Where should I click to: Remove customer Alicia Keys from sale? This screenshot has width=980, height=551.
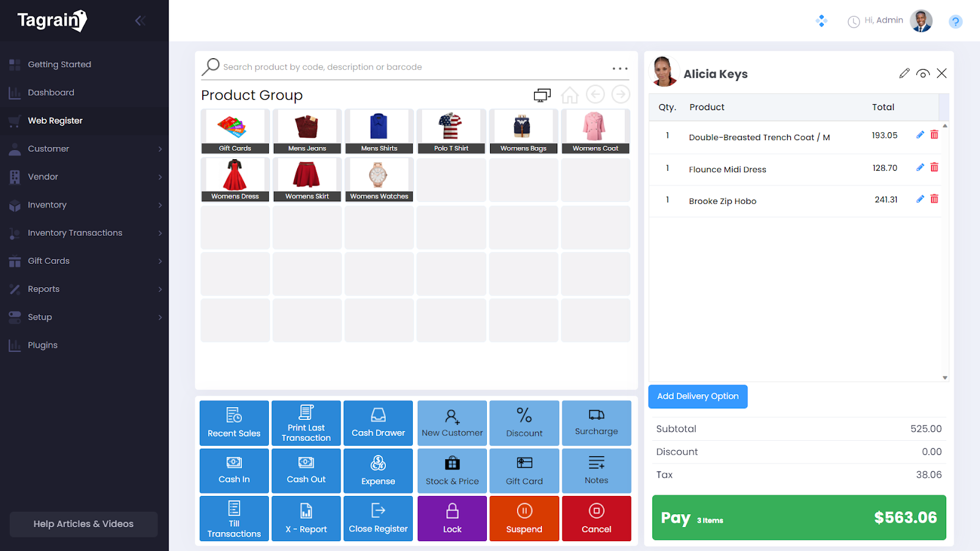point(941,73)
